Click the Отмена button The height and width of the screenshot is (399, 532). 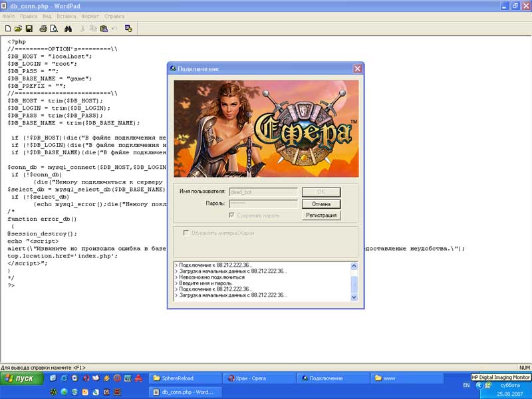click(x=321, y=204)
